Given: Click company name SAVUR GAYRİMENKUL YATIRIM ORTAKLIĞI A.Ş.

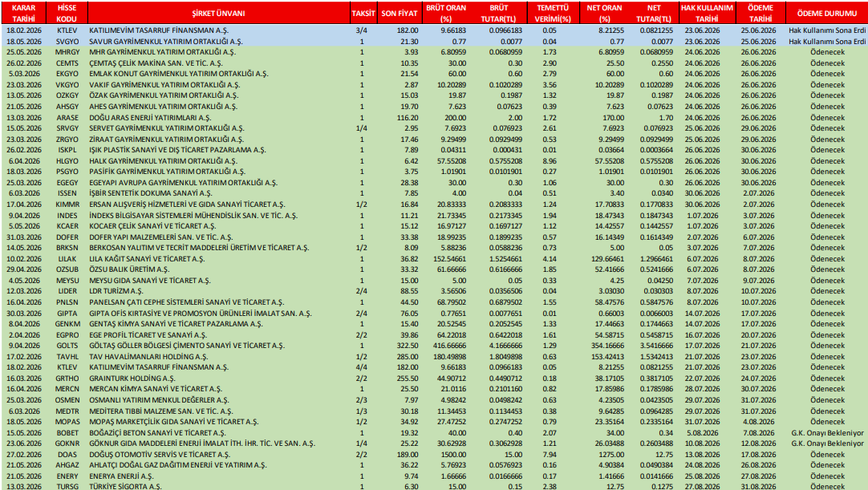Looking at the screenshot, I should pos(165,42).
